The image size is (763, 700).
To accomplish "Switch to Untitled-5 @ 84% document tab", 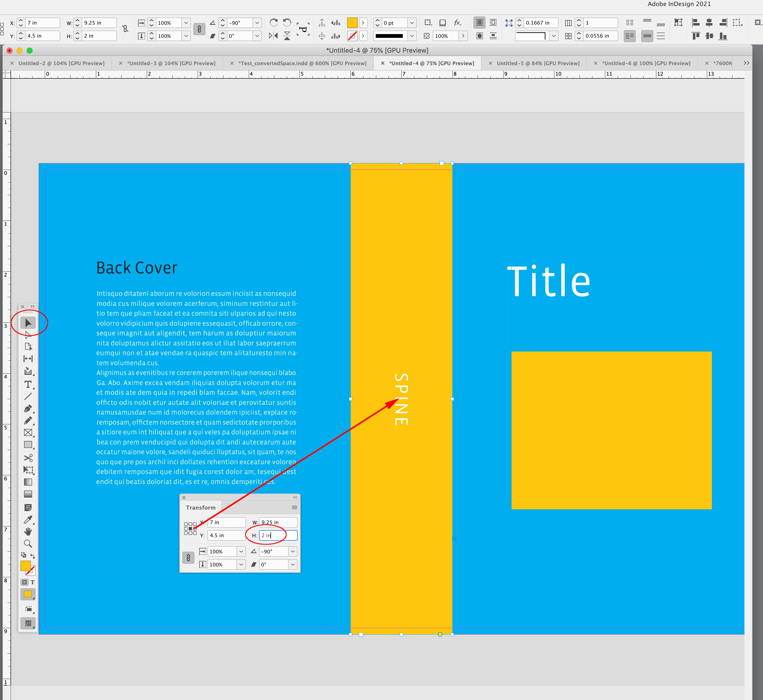I will (x=538, y=63).
